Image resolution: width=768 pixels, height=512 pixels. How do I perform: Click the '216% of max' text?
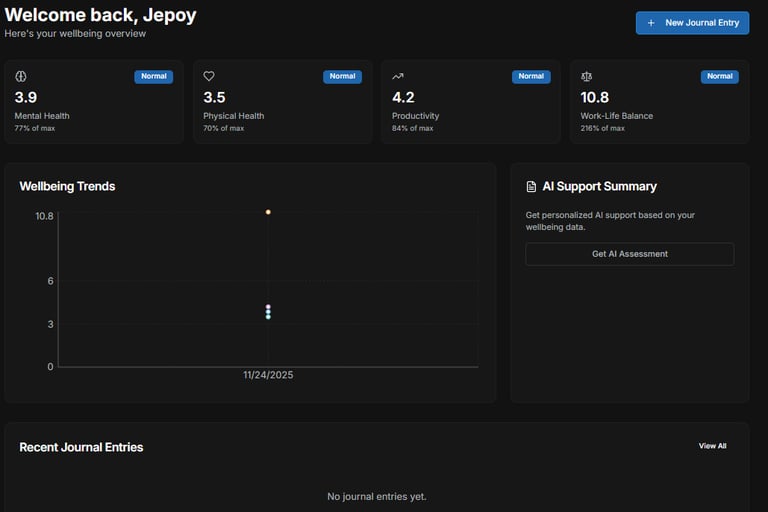tap(602, 128)
